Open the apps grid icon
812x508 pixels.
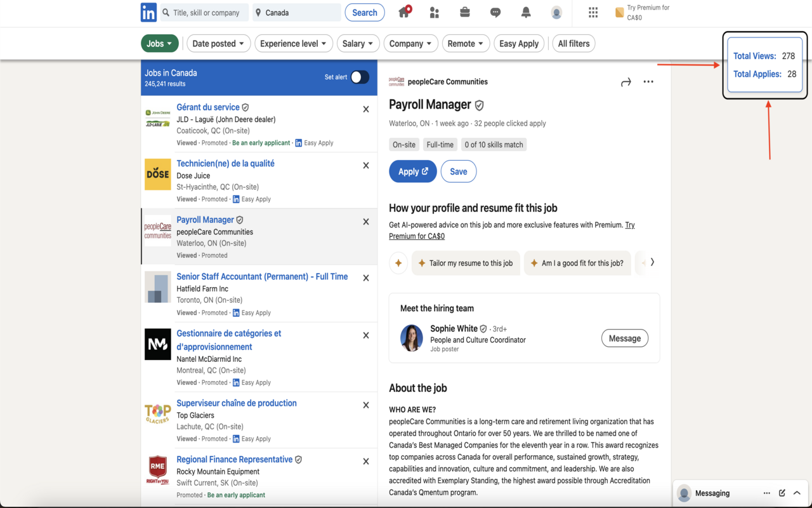pyautogui.click(x=593, y=13)
